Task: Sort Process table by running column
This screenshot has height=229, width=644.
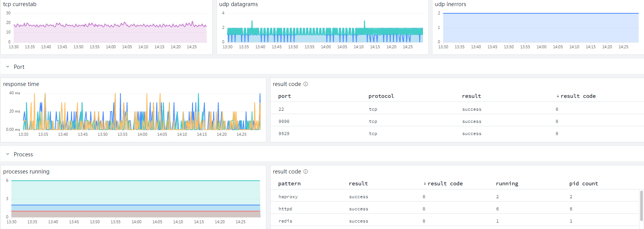Action: (507, 184)
